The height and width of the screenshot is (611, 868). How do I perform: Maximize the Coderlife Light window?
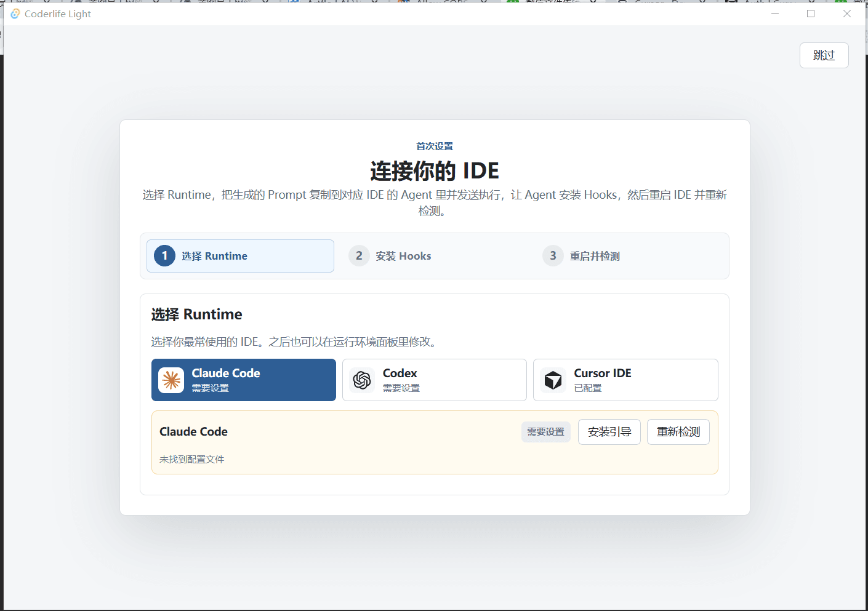coord(811,14)
